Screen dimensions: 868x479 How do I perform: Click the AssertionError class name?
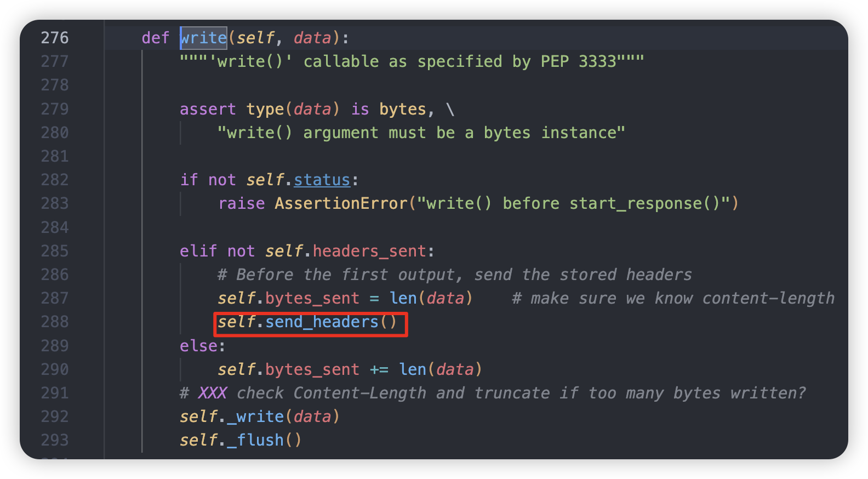341,203
